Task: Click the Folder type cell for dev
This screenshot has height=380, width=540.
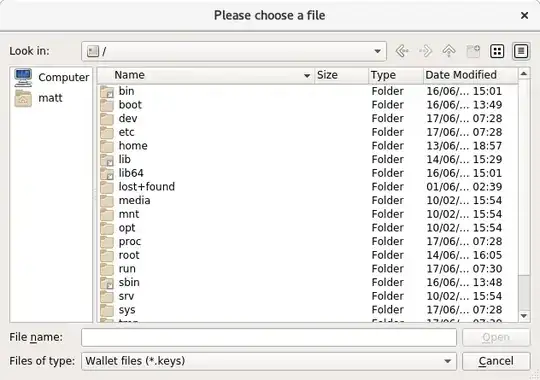Action: click(x=387, y=119)
